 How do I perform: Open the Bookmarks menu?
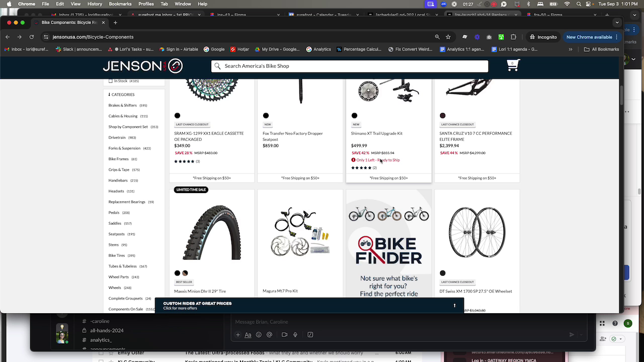click(120, 4)
